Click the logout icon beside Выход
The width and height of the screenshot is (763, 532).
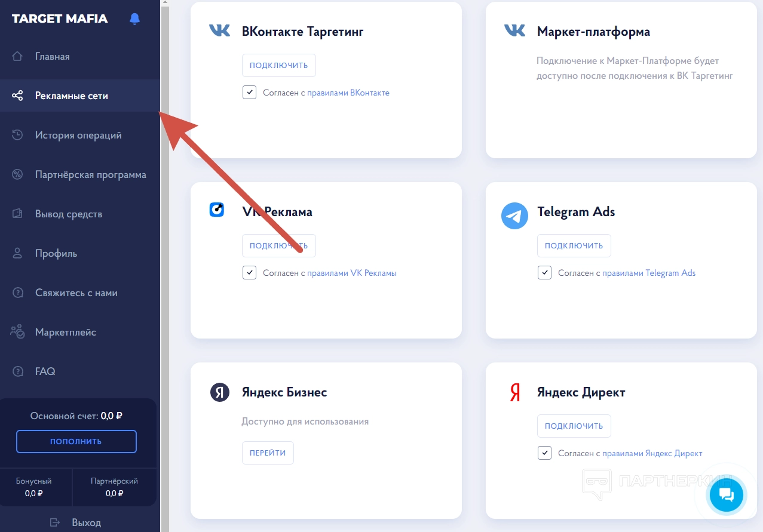coord(55,522)
